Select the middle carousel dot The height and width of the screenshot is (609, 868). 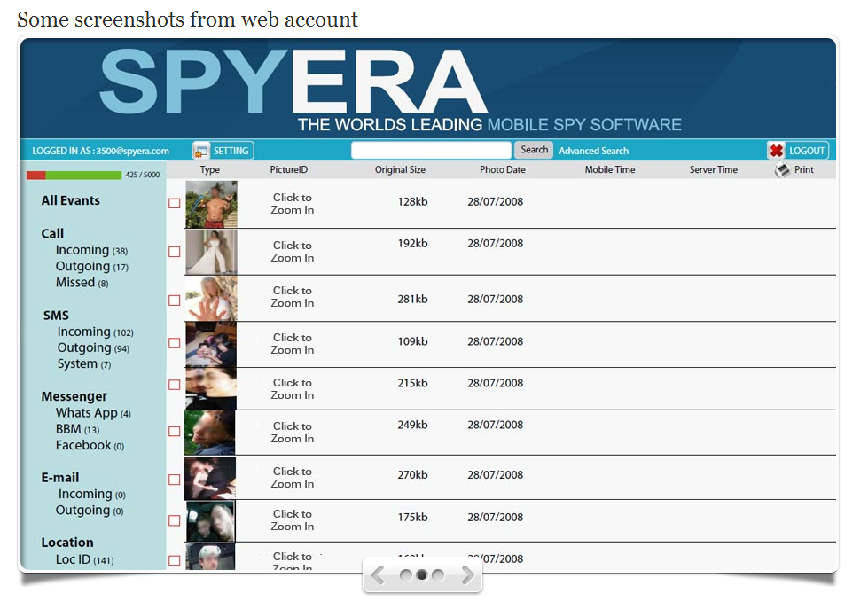(x=422, y=576)
